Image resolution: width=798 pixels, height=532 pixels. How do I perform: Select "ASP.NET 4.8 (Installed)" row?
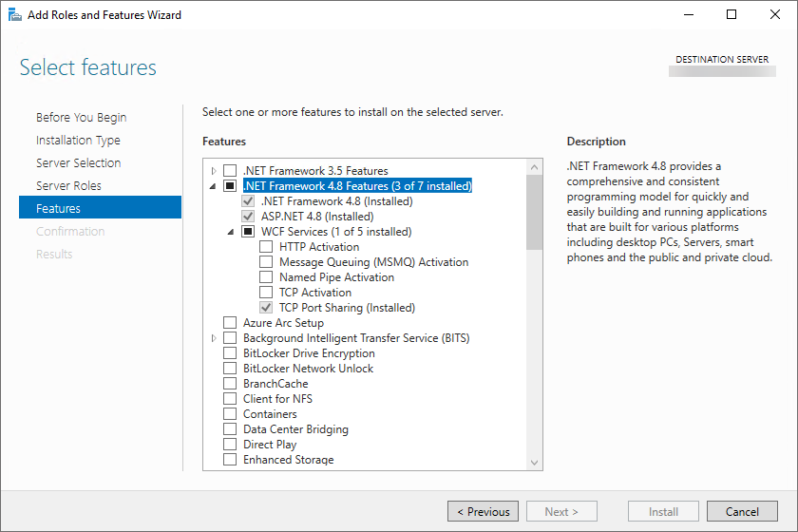tap(317, 217)
